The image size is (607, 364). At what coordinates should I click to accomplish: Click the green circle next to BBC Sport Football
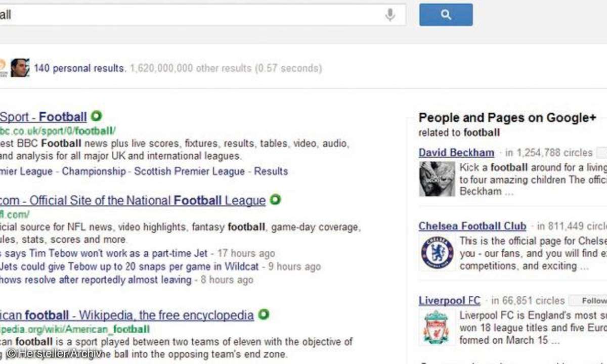(x=96, y=116)
